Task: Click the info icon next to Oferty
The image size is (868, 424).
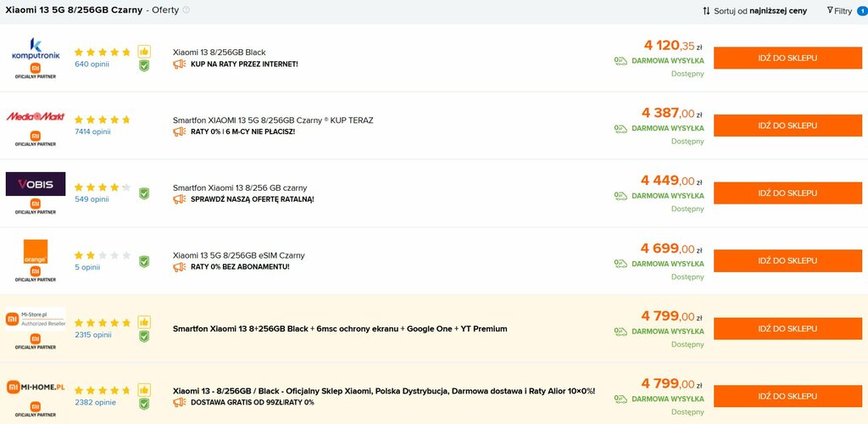Action: pos(186,9)
